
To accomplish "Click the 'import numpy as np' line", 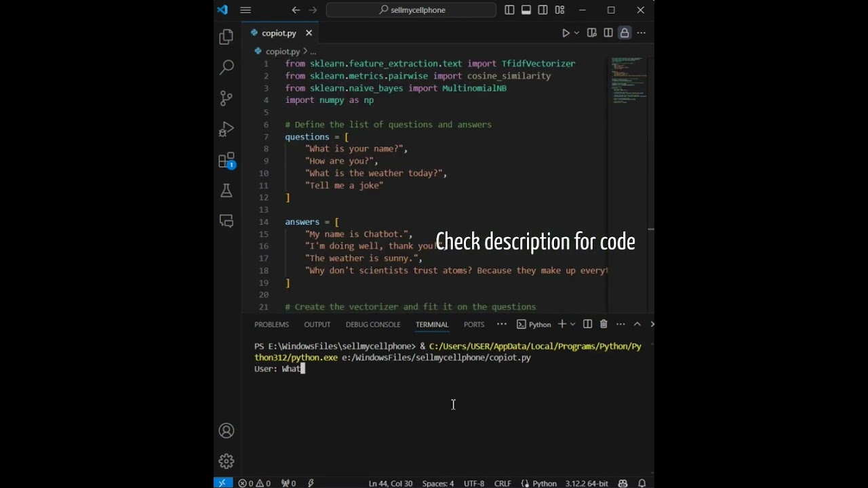I will pyautogui.click(x=330, y=100).
